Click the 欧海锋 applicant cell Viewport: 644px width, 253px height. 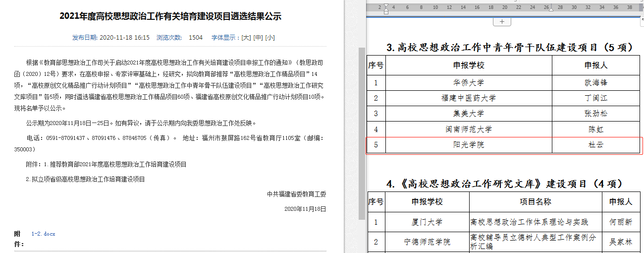(x=595, y=83)
